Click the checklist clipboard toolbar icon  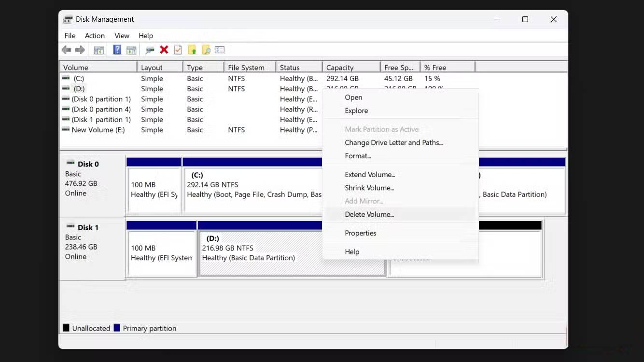(x=178, y=50)
